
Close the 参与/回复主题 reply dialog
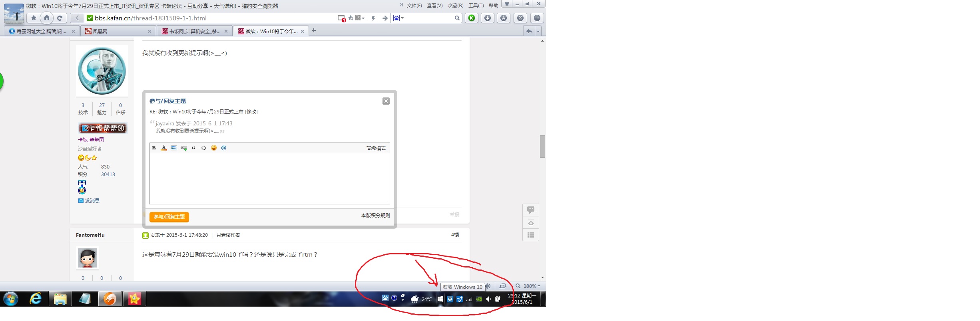coord(386,101)
